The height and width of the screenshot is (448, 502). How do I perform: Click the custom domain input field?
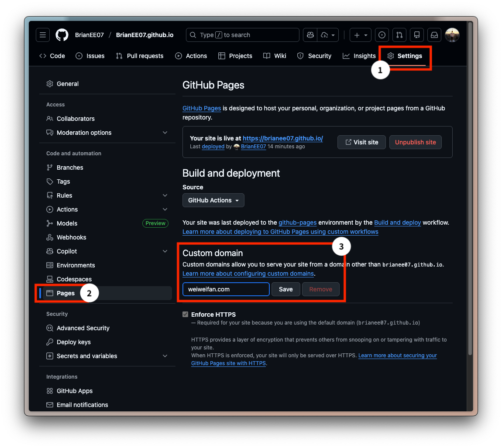coord(226,289)
